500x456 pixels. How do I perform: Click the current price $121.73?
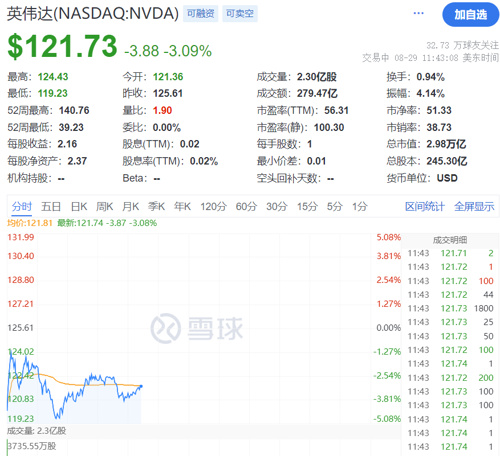(62, 47)
